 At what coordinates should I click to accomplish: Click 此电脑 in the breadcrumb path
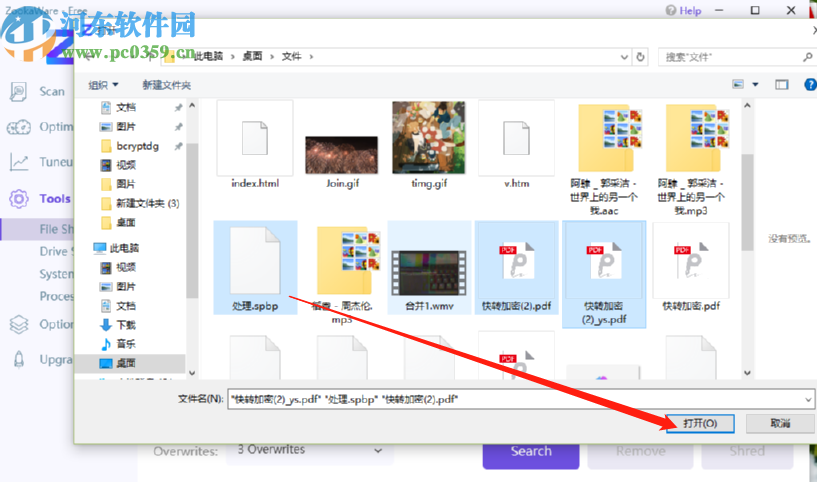(208, 56)
